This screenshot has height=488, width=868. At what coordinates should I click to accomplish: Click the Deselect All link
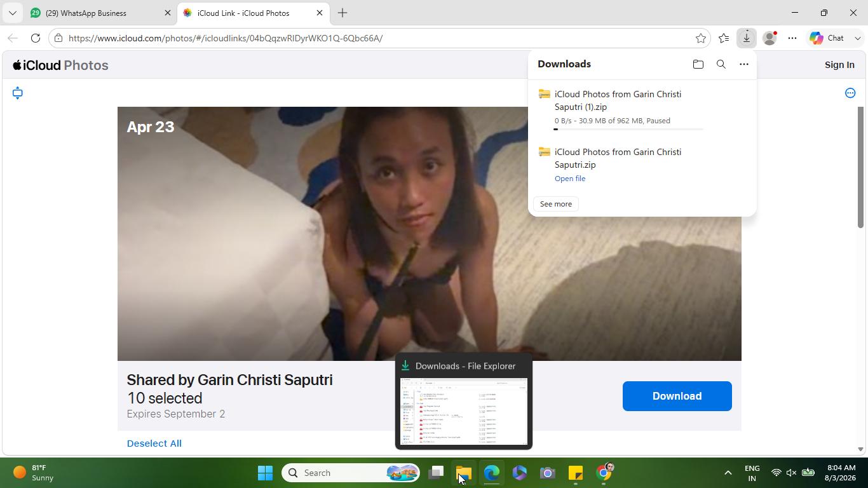pyautogui.click(x=154, y=444)
